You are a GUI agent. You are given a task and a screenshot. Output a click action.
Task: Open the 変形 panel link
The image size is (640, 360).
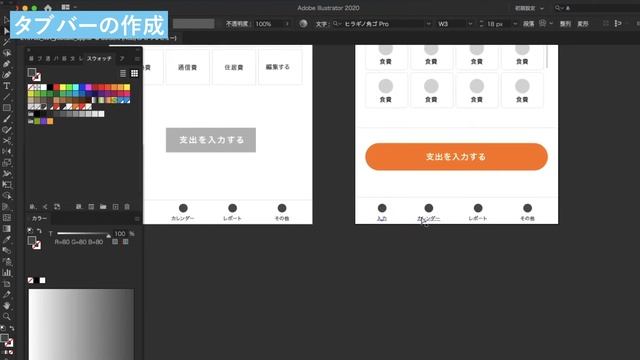click(x=583, y=24)
